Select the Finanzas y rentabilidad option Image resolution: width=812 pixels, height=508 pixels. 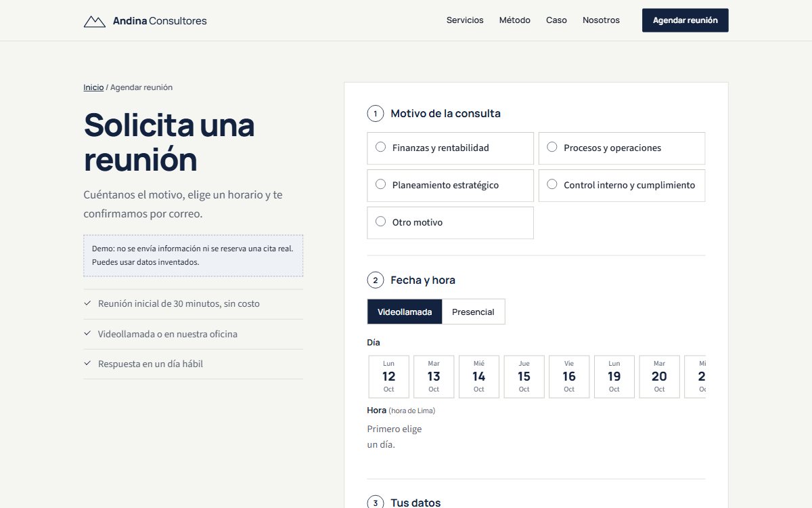(450, 148)
